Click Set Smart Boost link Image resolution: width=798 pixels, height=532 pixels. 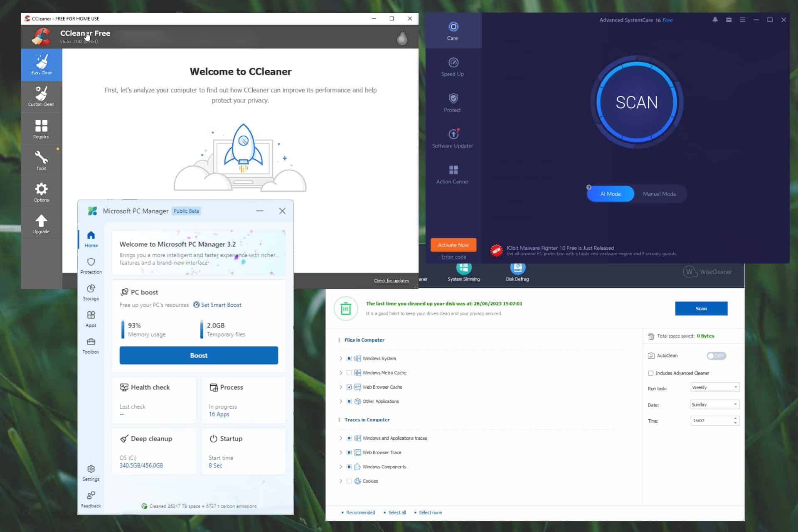tap(217, 305)
